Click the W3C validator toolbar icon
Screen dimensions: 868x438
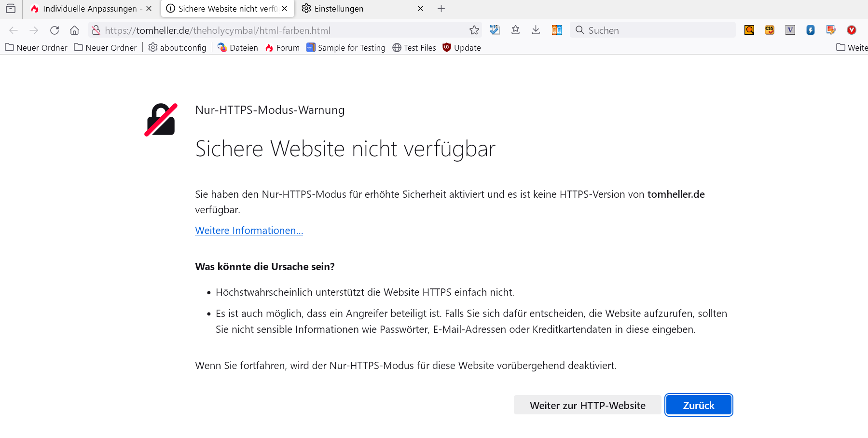tap(495, 30)
